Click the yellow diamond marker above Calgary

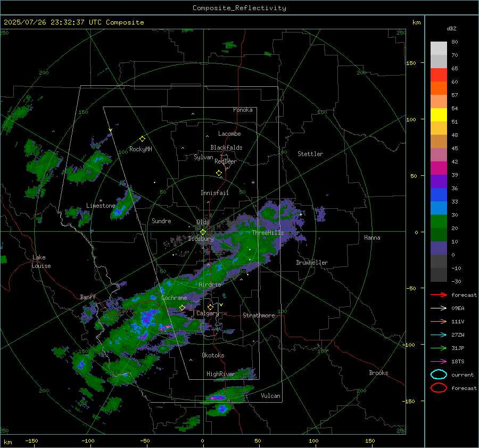[x=210, y=307]
